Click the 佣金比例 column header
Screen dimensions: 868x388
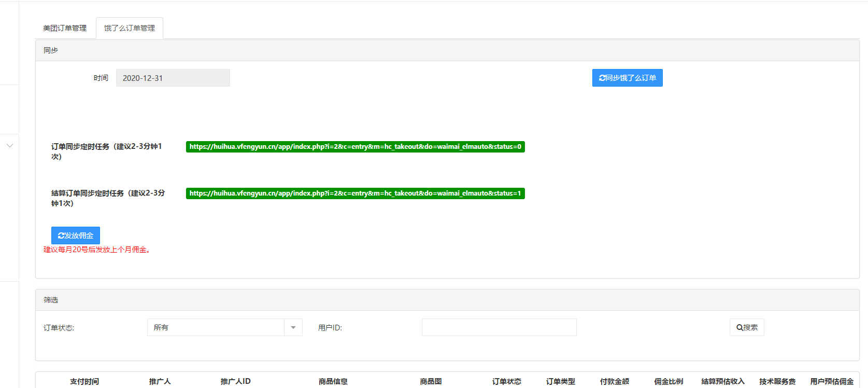tap(668, 381)
